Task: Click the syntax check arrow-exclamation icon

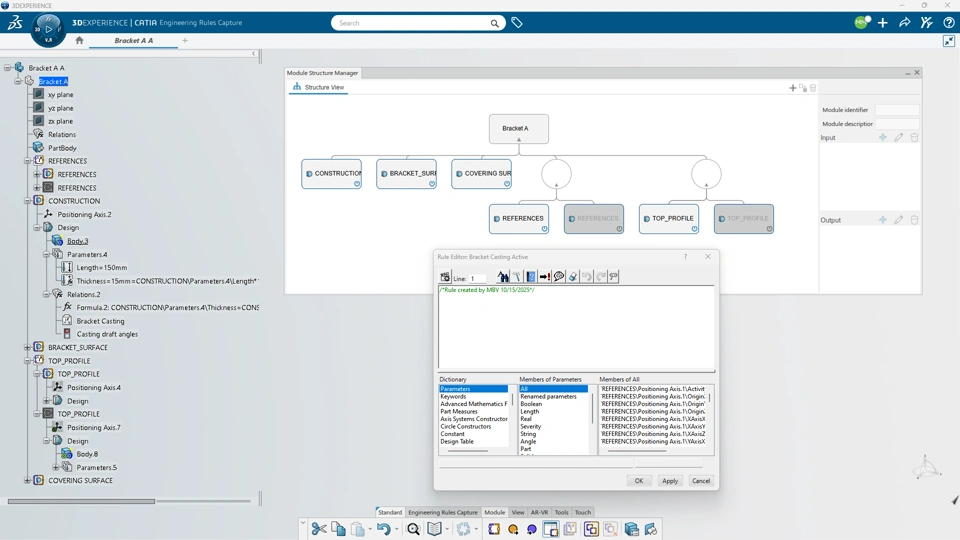Action: [544, 277]
